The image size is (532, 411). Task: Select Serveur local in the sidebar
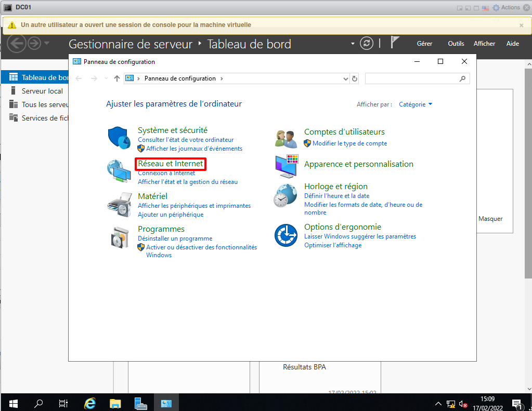tap(42, 91)
